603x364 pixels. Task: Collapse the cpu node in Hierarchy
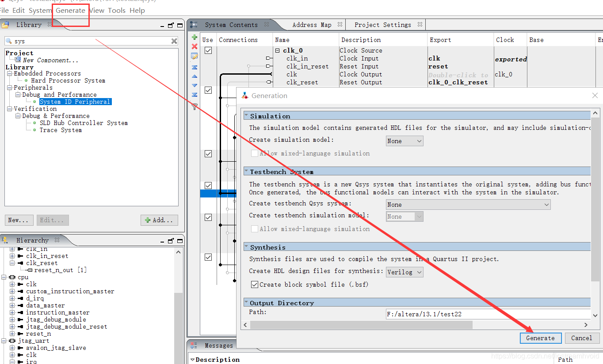click(4, 277)
